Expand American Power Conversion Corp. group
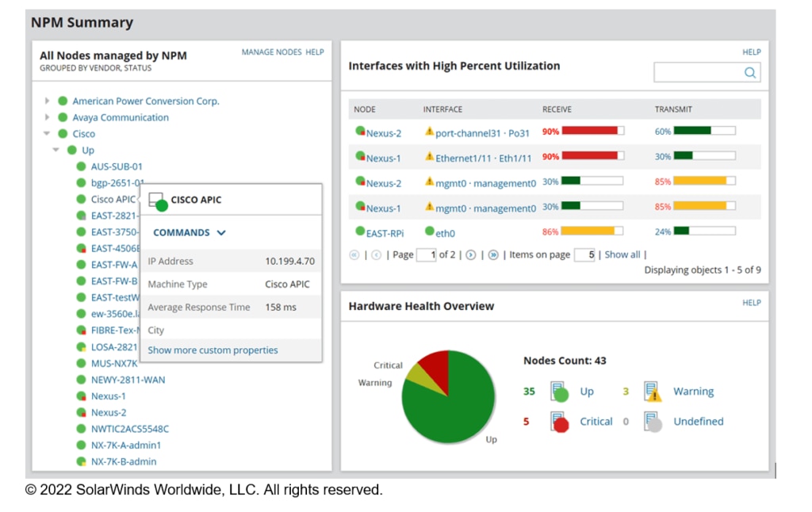The image size is (812, 512). [x=47, y=101]
